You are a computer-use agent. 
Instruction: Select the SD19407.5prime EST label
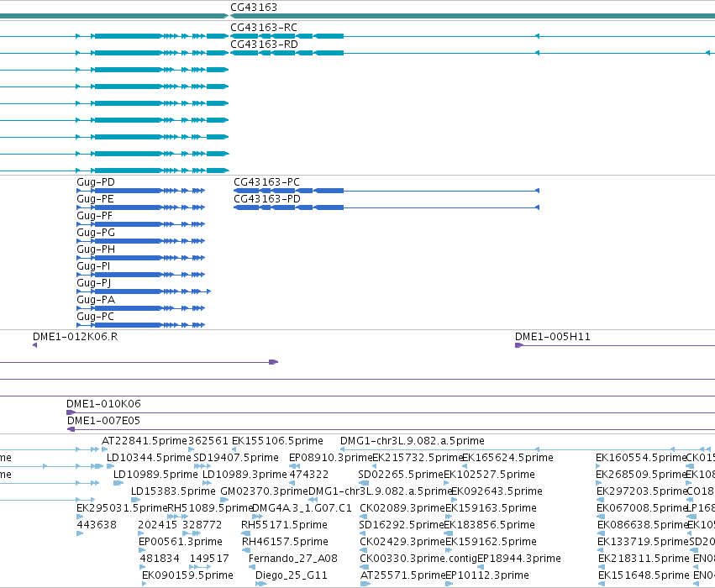[x=236, y=458]
